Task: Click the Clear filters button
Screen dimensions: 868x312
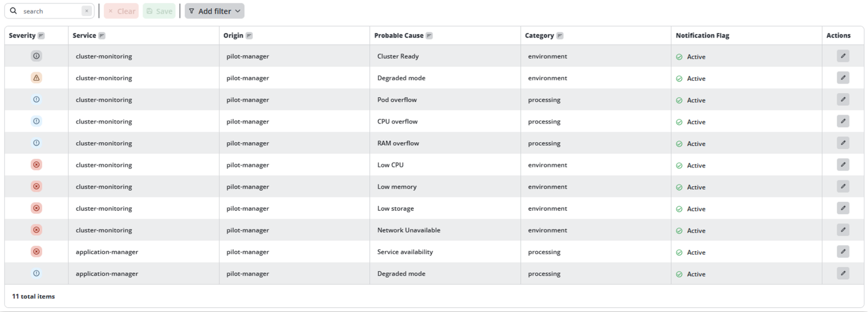Action: (x=121, y=11)
